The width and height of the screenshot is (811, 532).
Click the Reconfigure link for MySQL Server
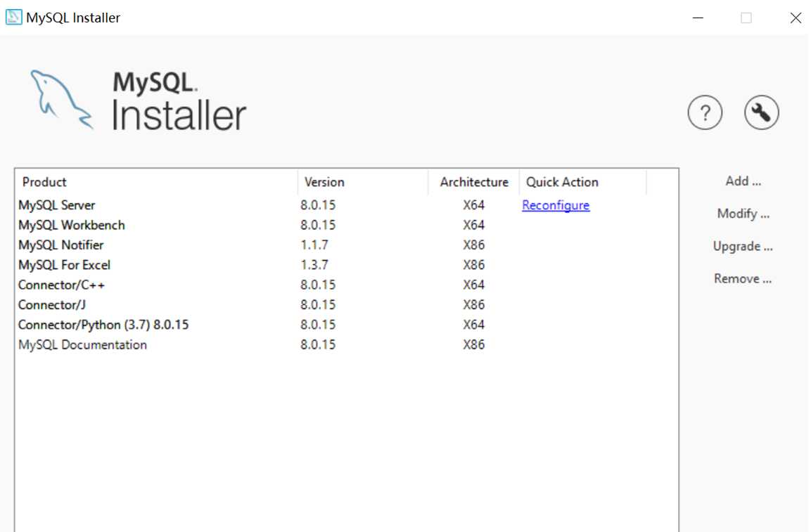tap(556, 205)
